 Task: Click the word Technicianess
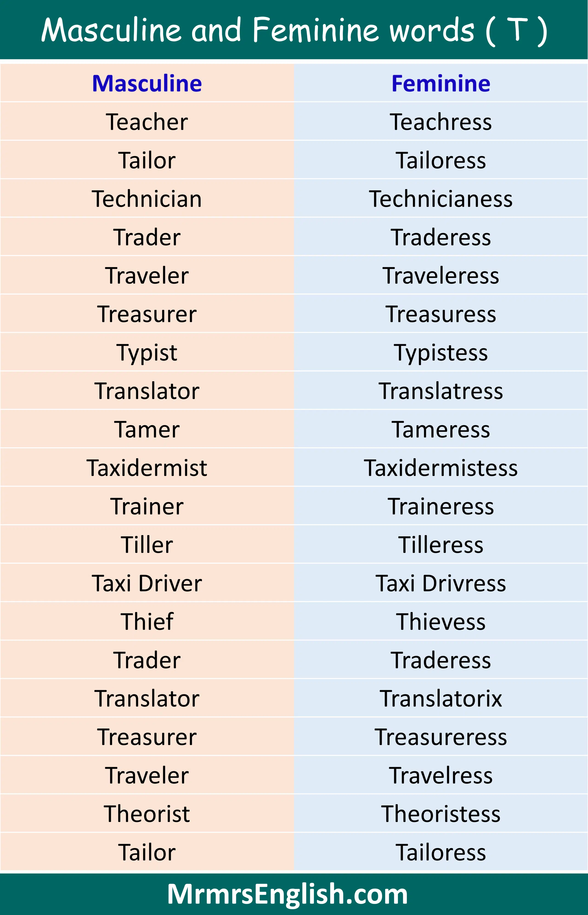[x=441, y=199]
